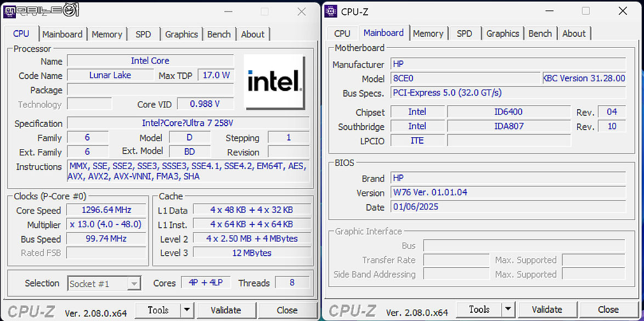644x321 pixels.
Task: Click the Tools button in left window
Action: (158, 310)
